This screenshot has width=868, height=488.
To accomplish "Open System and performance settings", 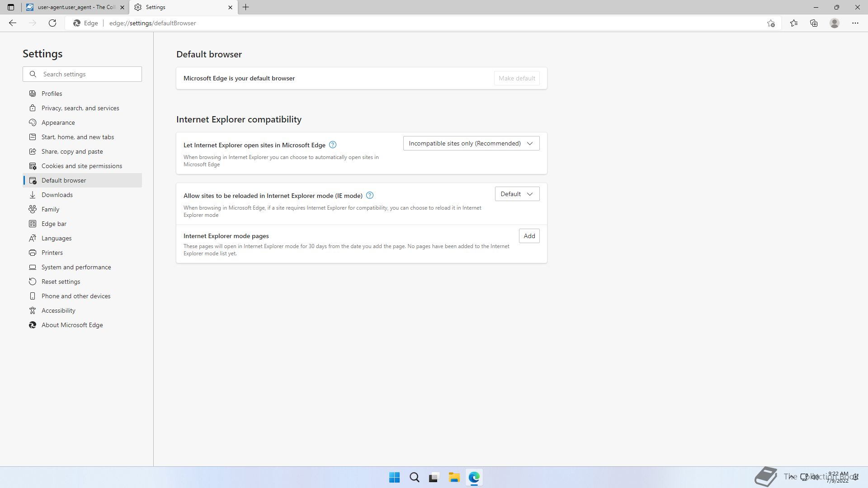I will (82, 267).
